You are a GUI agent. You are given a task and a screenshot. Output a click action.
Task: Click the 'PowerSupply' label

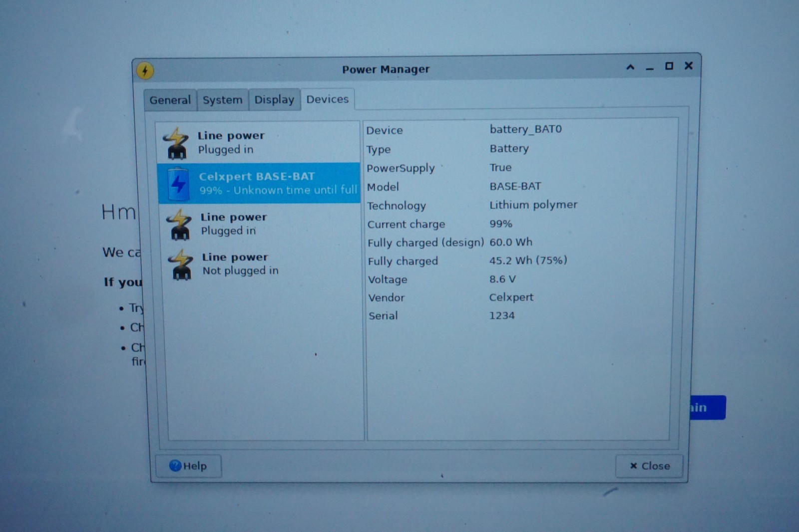pos(400,168)
